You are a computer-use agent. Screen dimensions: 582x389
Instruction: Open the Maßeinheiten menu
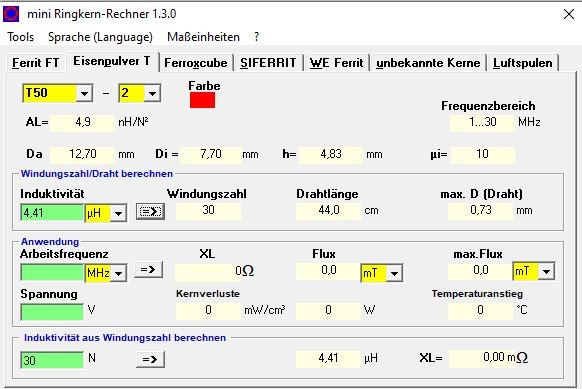pyautogui.click(x=203, y=37)
